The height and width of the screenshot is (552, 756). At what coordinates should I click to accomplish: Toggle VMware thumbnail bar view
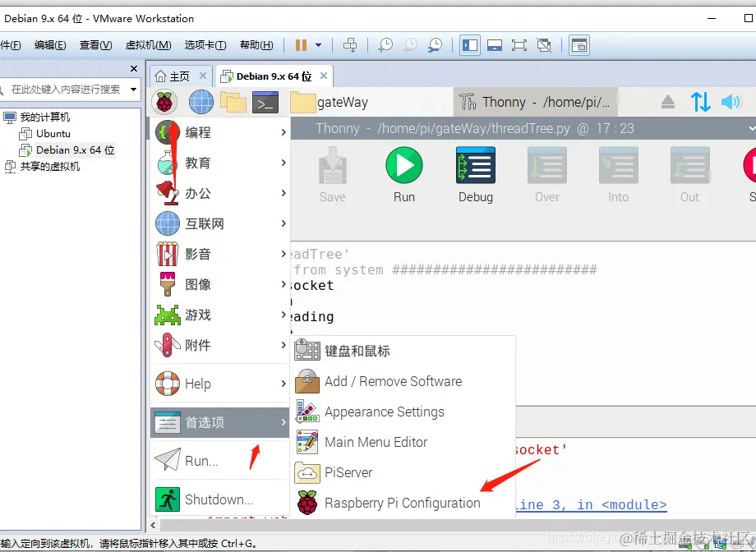point(495,45)
